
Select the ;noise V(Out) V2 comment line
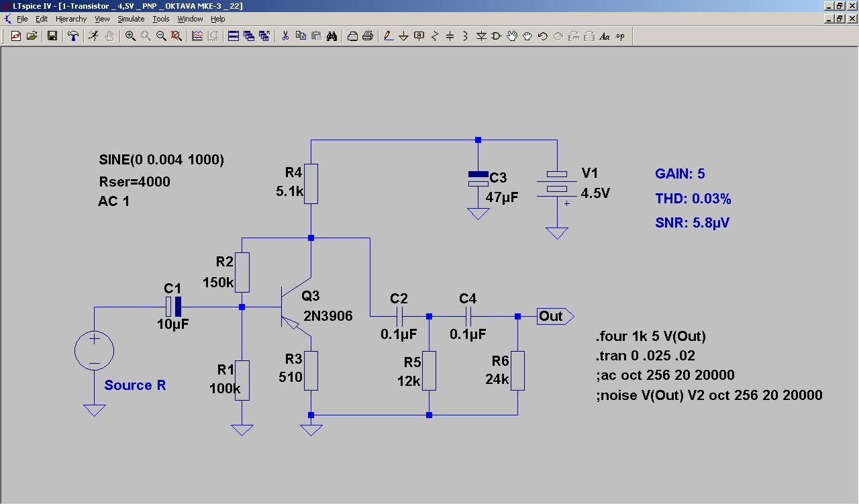[x=709, y=395]
